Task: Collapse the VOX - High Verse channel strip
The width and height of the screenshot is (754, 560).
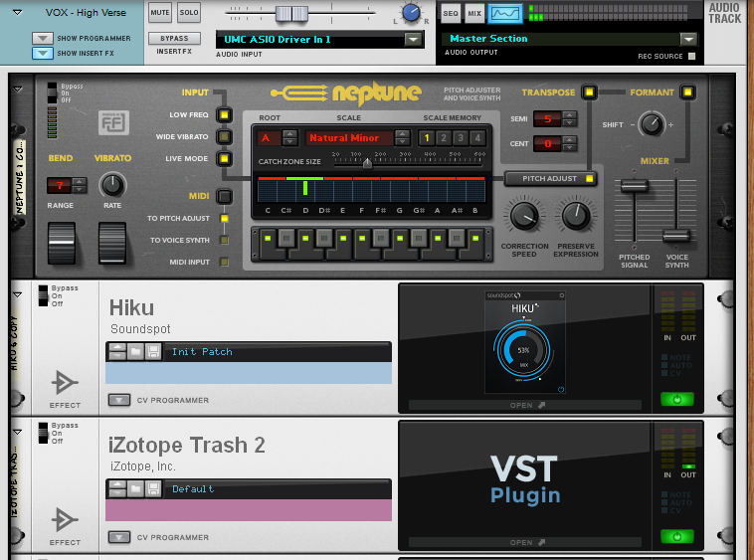Action: [x=18, y=13]
